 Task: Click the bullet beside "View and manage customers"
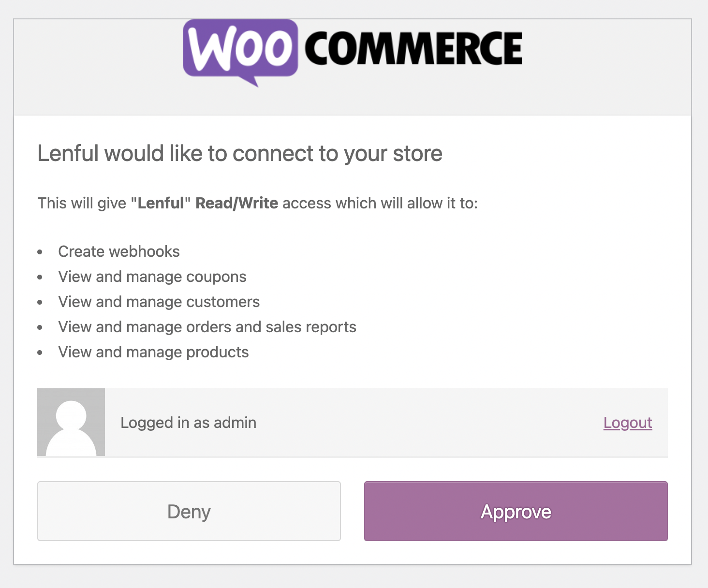[x=40, y=302]
